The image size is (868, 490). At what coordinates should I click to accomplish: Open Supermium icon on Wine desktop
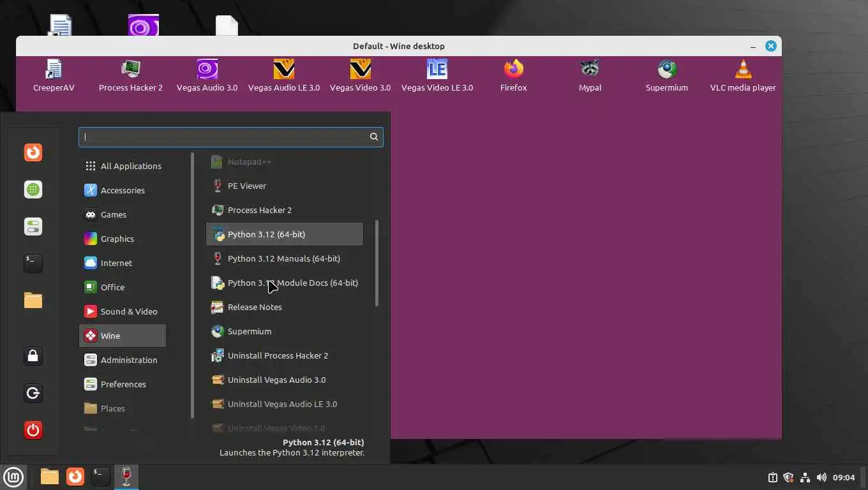pos(666,75)
